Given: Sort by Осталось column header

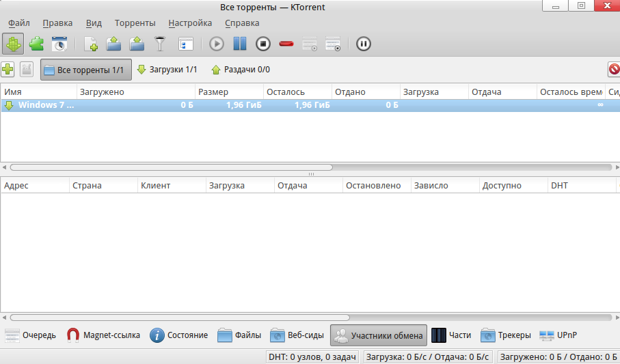Looking at the screenshot, I should click(x=297, y=92).
